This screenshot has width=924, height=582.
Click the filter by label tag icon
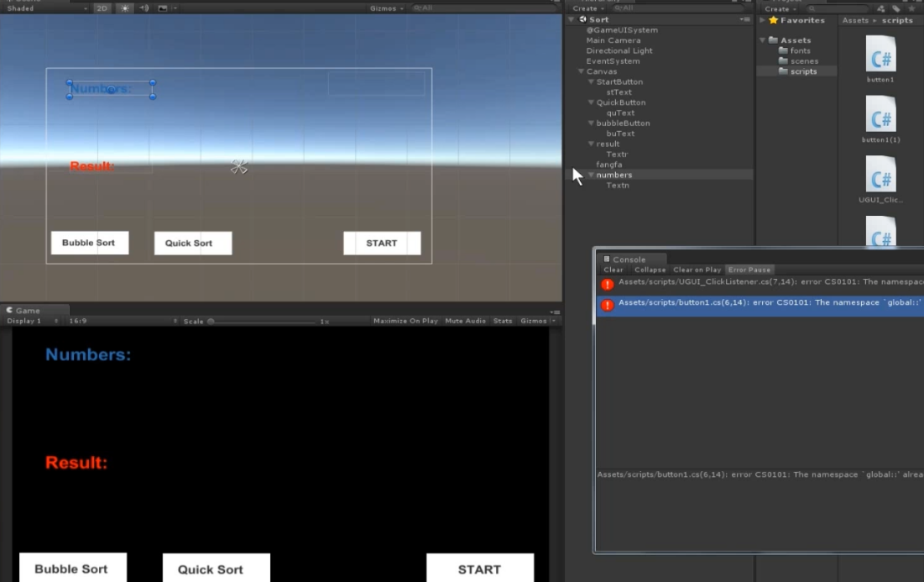[896, 8]
